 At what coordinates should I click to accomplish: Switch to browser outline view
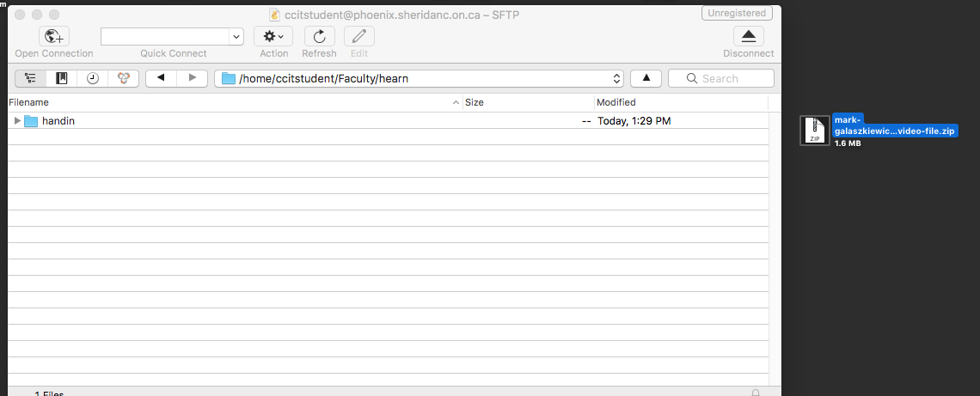pyautogui.click(x=31, y=78)
